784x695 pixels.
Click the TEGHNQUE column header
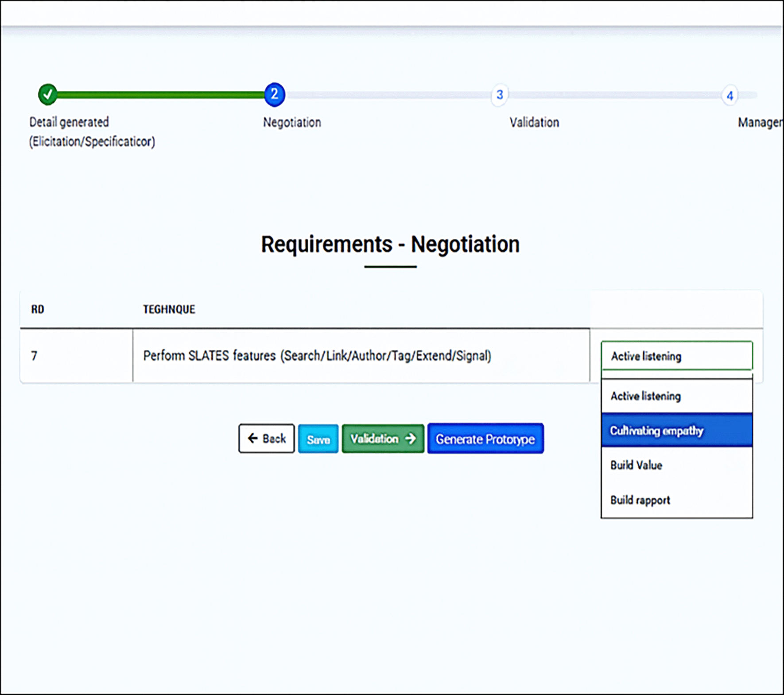coord(169,309)
